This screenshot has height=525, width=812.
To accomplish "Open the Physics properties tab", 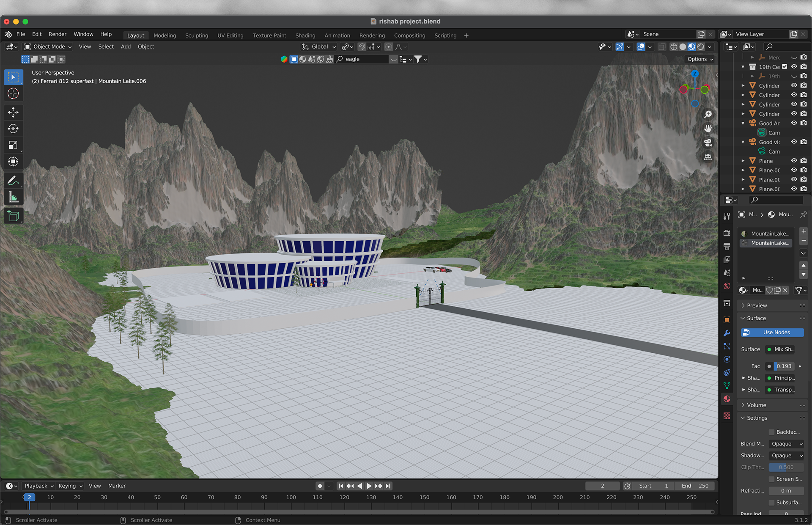I will point(727,359).
